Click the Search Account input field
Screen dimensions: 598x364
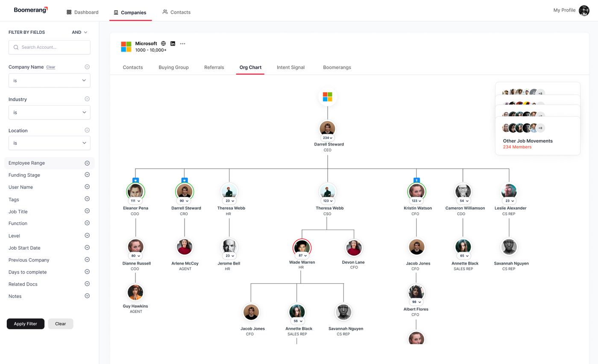point(49,47)
